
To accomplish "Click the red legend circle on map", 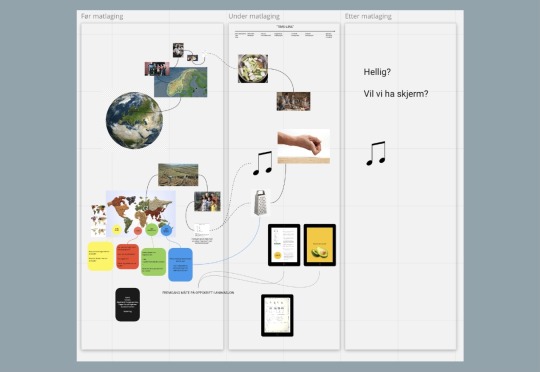I will click(x=138, y=230).
